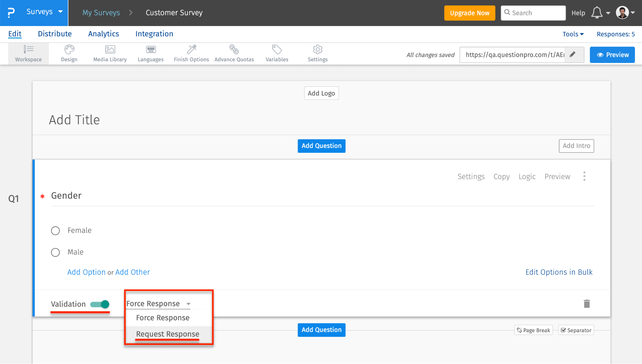Select Request Response from dropdown
The width and height of the screenshot is (642, 364).
(168, 334)
